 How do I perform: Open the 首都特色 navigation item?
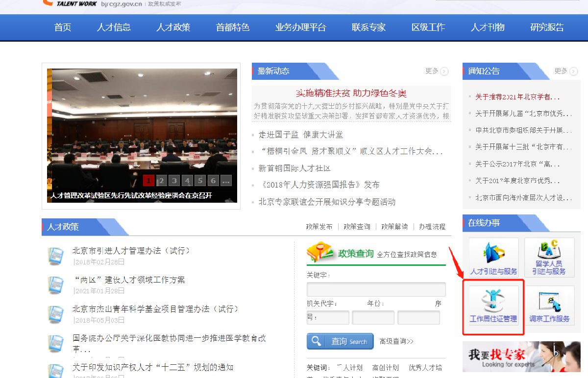[x=233, y=27]
